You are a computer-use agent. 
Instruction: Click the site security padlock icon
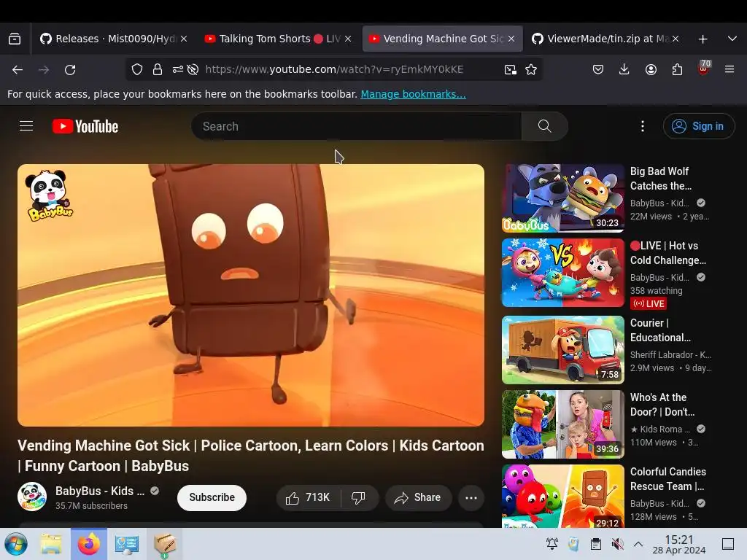coord(158,69)
